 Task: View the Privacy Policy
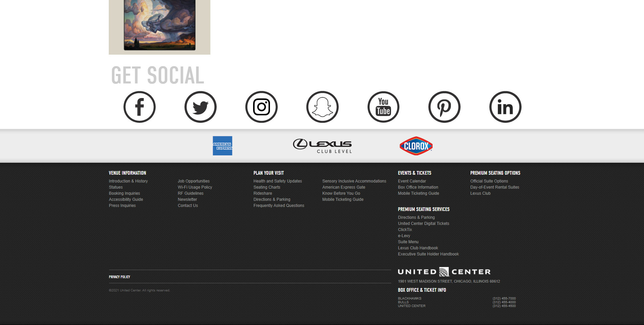120,277
